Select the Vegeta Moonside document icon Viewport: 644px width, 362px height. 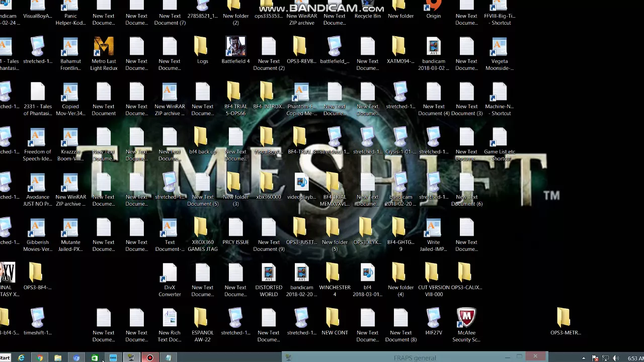[x=500, y=54]
